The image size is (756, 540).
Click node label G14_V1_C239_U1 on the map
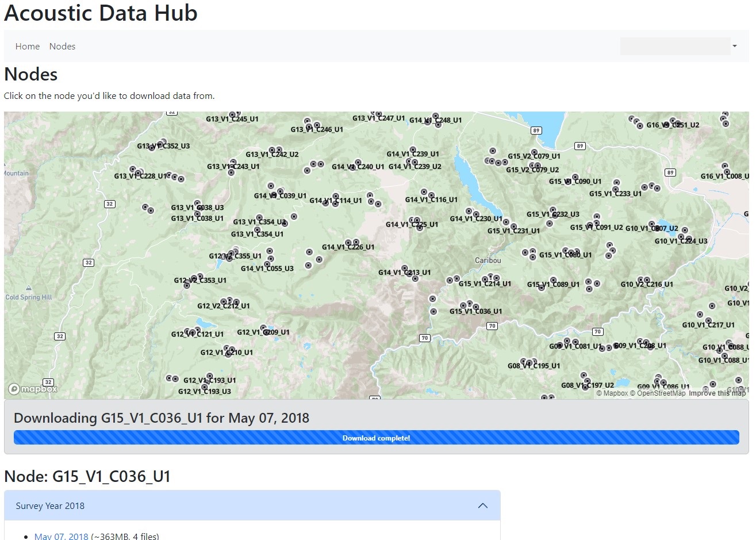tap(413, 154)
